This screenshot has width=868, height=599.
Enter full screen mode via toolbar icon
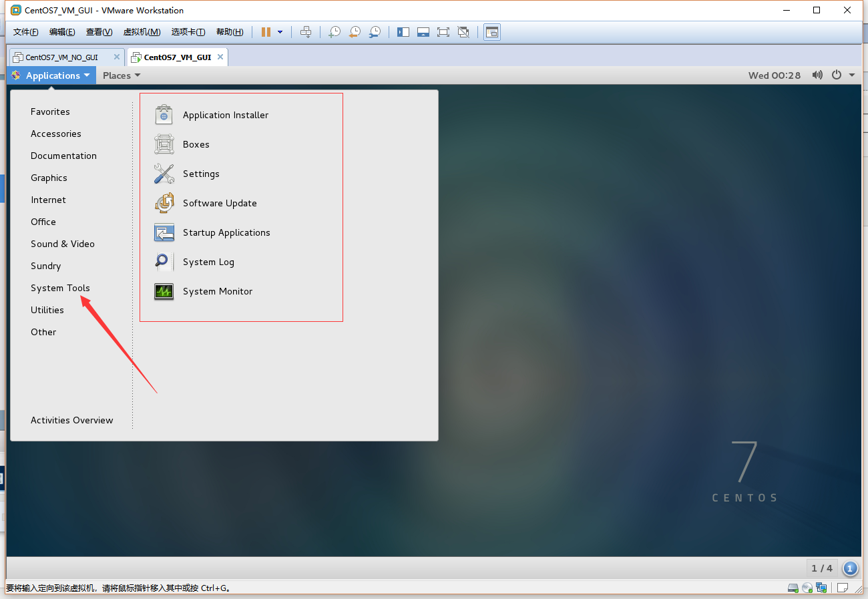pos(443,32)
